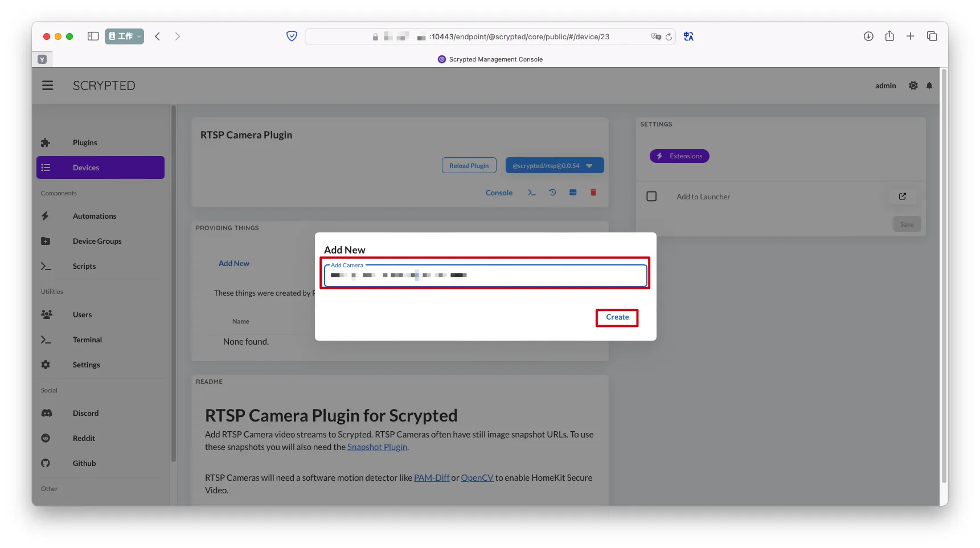Click the Safari translate icon

(688, 36)
